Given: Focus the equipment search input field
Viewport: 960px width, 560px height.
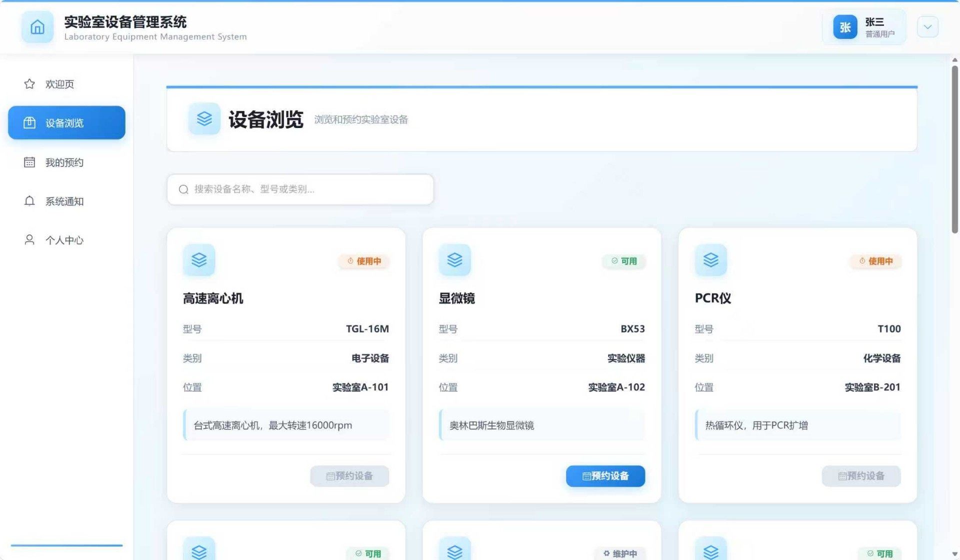Looking at the screenshot, I should (300, 189).
